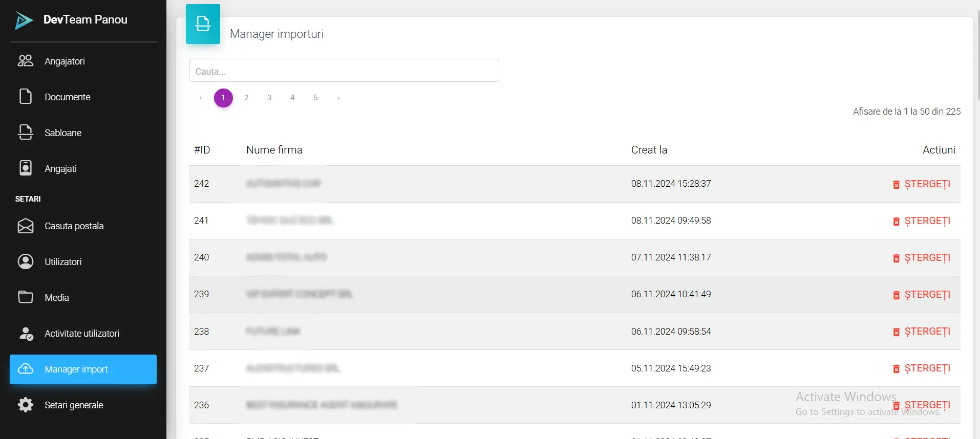Click the Media folder icon

[26, 297]
